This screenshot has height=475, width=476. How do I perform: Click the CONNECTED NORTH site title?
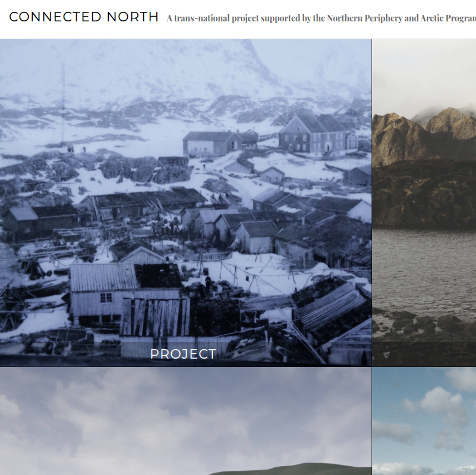click(84, 17)
